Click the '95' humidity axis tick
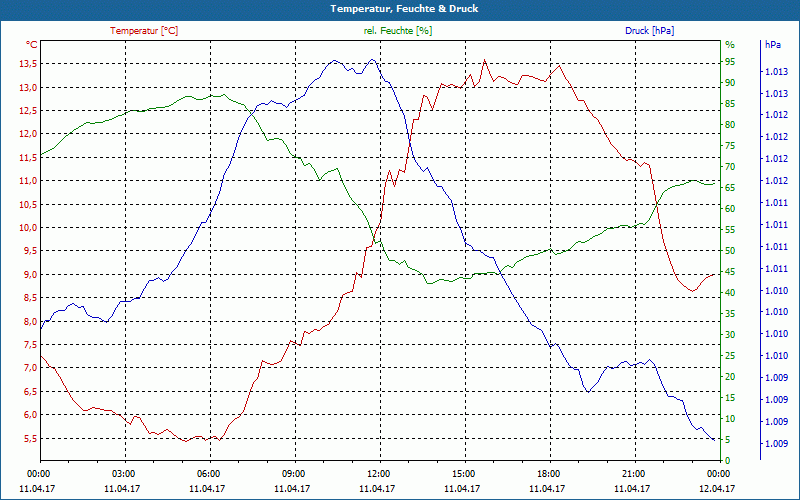 coord(730,62)
